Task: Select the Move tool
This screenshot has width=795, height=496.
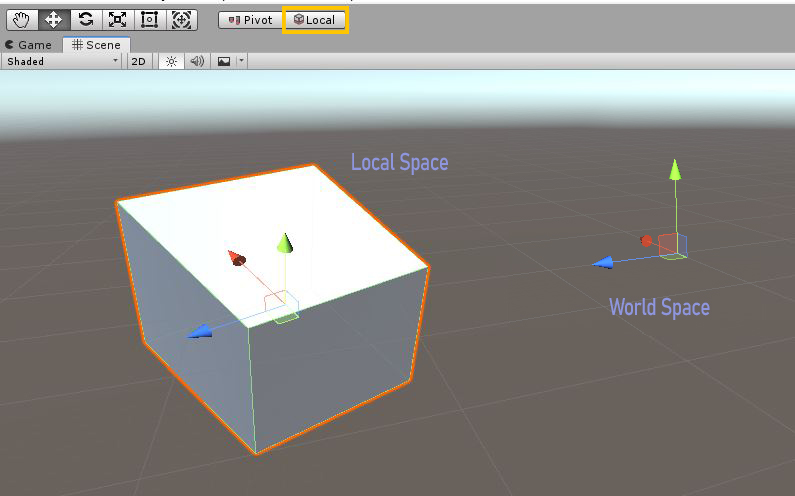Action: (x=54, y=20)
